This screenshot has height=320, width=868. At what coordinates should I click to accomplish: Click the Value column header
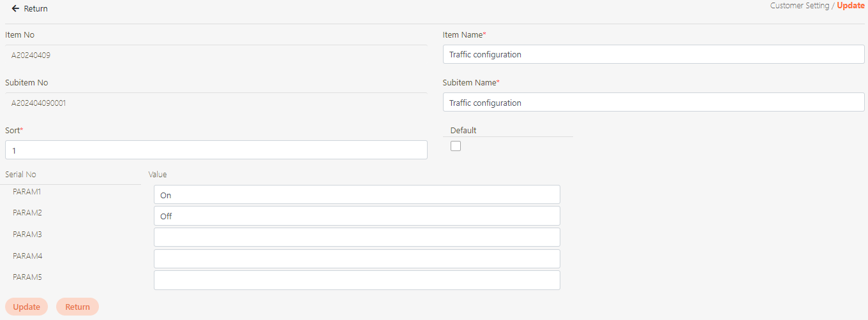(158, 175)
